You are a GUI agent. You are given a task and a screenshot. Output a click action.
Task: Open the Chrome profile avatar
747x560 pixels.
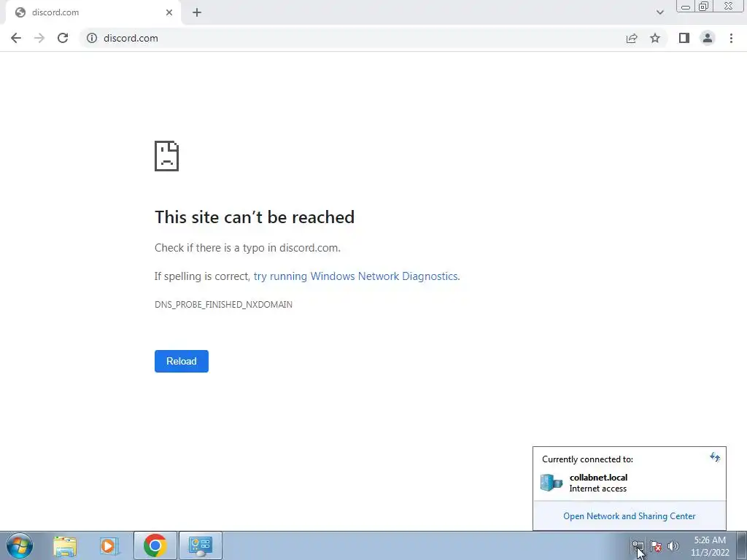click(x=708, y=38)
